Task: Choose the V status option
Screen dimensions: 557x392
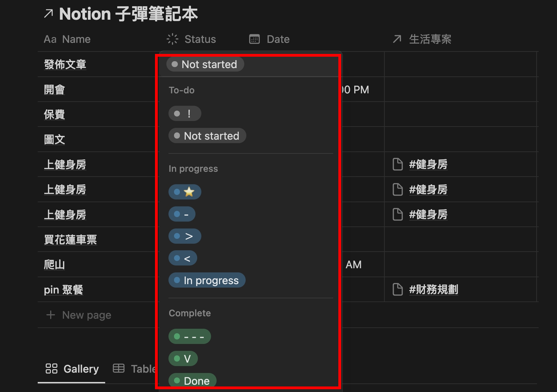Action: click(x=183, y=358)
